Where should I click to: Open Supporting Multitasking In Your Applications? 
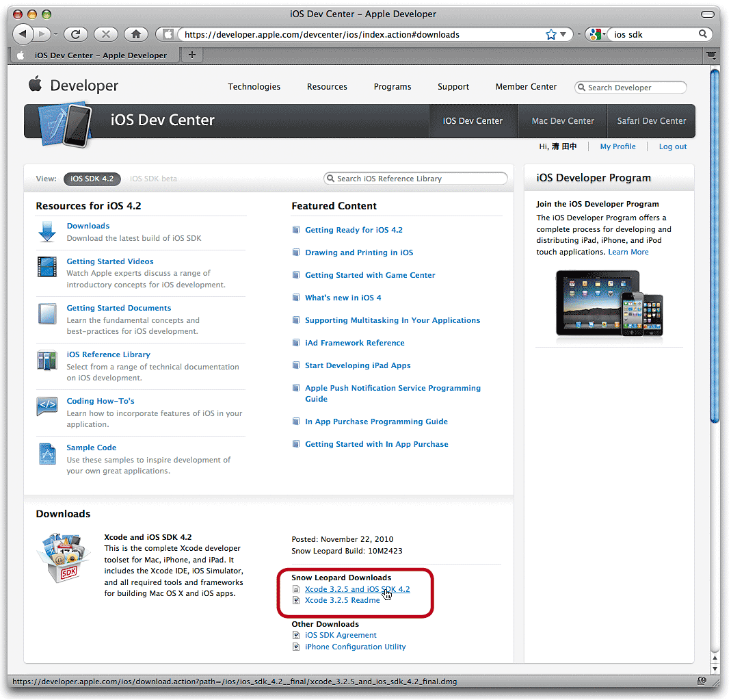pyautogui.click(x=393, y=320)
